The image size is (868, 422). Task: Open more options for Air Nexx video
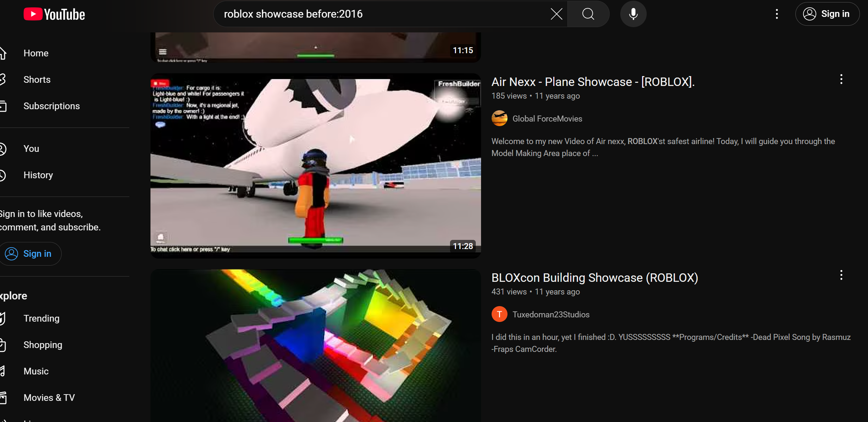pos(841,79)
